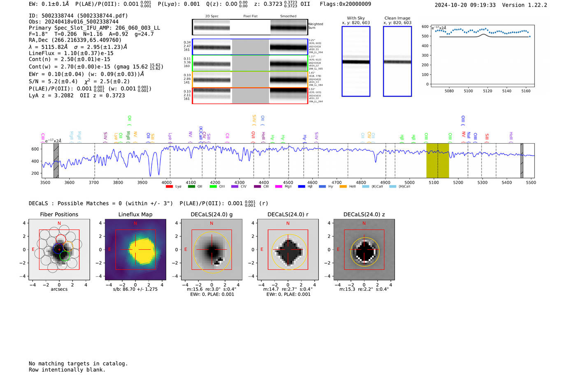Click the EW: 0.1±0.1Å header text

(x=49, y=4)
